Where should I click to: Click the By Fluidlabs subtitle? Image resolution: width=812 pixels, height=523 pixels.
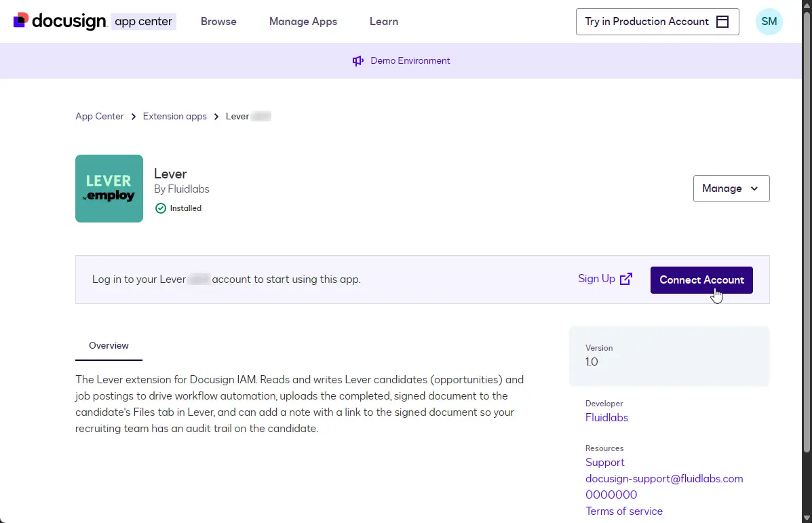[182, 189]
